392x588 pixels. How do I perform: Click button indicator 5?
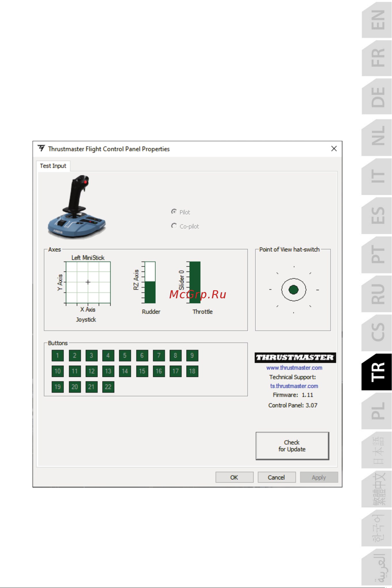click(125, 356)
